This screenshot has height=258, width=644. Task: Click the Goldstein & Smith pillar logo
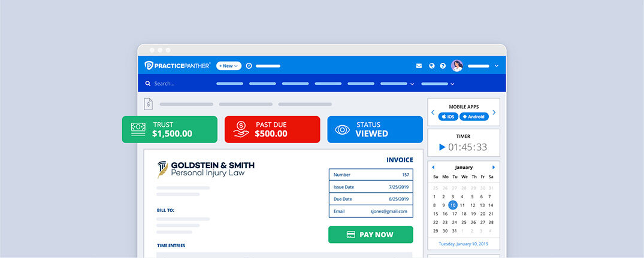pos(162,169)
